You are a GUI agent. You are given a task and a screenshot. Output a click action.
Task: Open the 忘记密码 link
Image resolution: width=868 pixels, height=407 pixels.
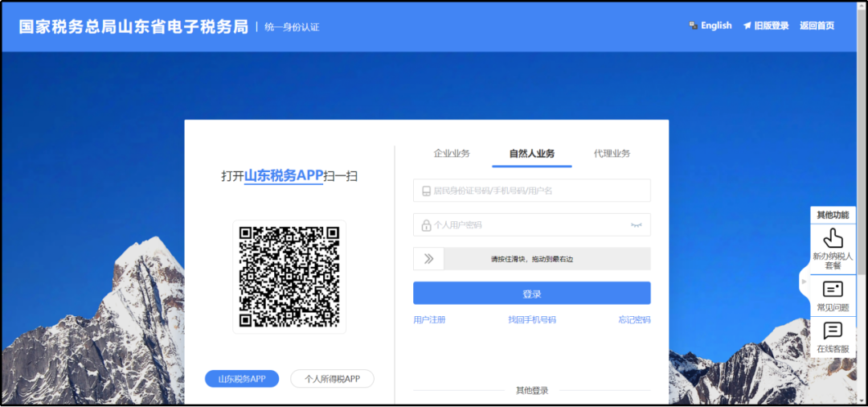(x=634, y=319)
